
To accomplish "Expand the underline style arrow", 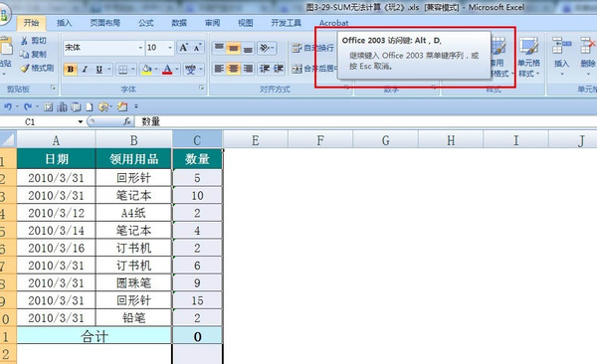I will 108,70.
